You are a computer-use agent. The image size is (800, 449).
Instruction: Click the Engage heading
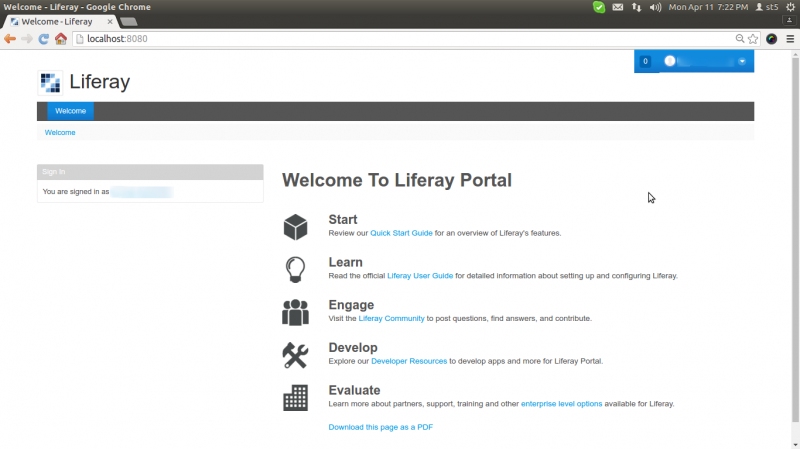[351, 305]
